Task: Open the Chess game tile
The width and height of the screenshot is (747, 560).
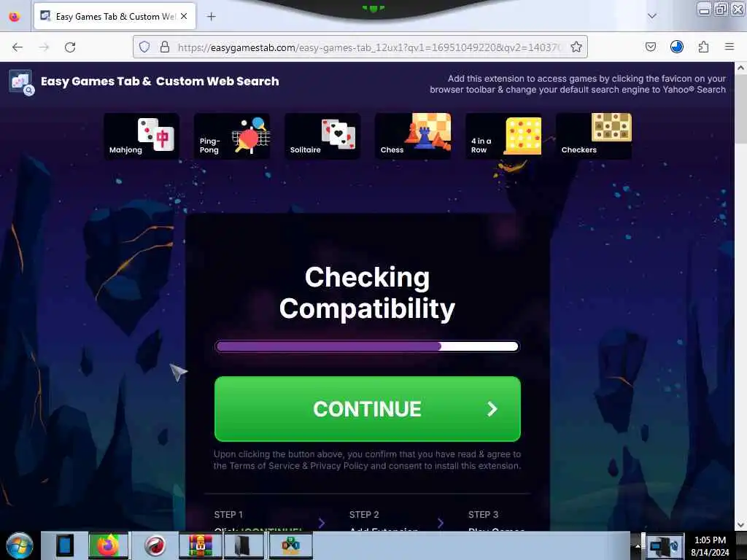Action: tap(413, 136)
